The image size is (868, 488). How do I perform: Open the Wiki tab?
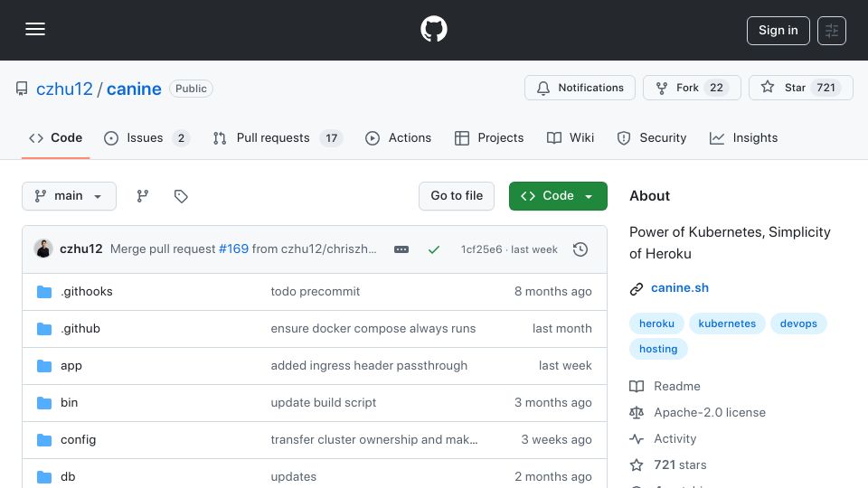[571, 137]
